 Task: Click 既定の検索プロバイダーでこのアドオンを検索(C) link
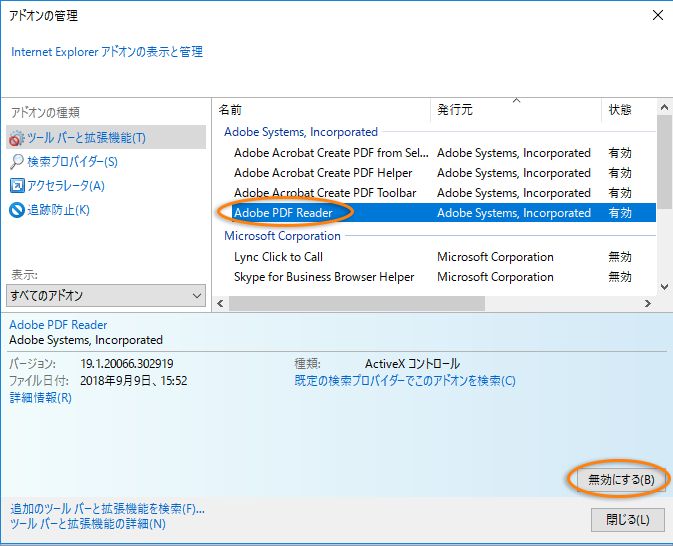point(405,380)
